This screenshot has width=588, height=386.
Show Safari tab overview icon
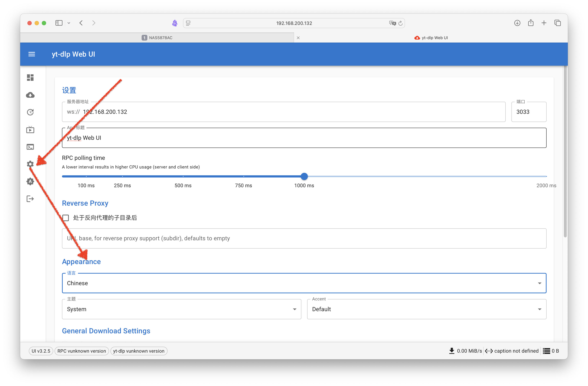(x=557, y=23)
